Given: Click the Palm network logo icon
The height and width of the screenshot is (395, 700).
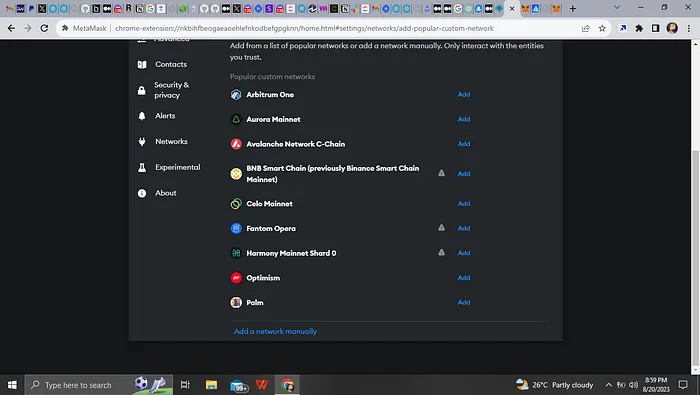Looking at the screenshot, I should (x=236, y=302).
